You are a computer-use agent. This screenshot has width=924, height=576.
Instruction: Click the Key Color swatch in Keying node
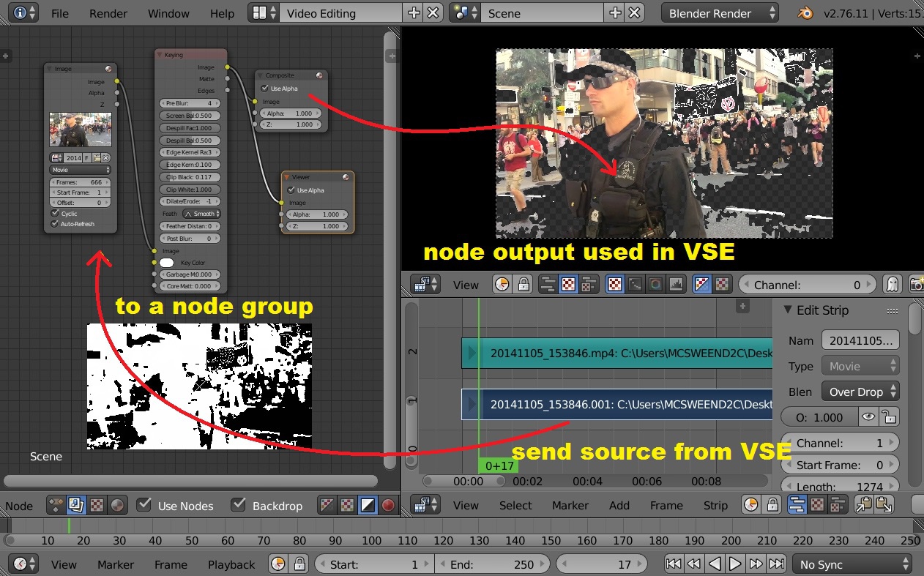click(x=167, y=263)
